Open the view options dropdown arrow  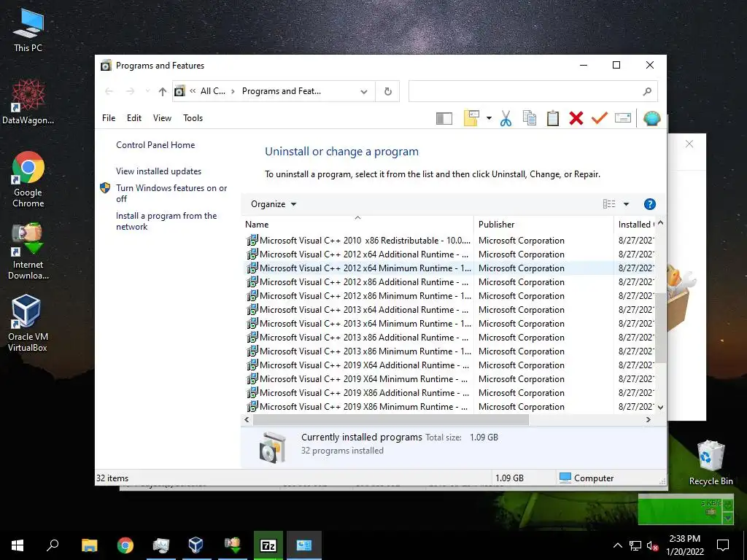(626, 204)
